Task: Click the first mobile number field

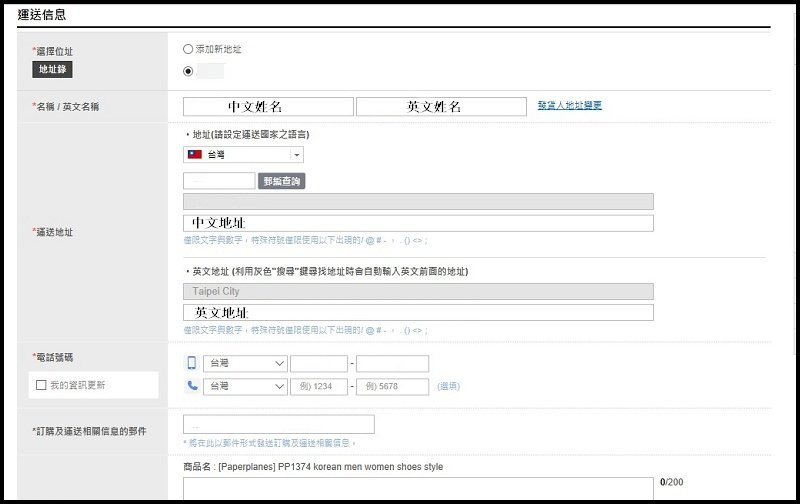Action: (319, 364)
